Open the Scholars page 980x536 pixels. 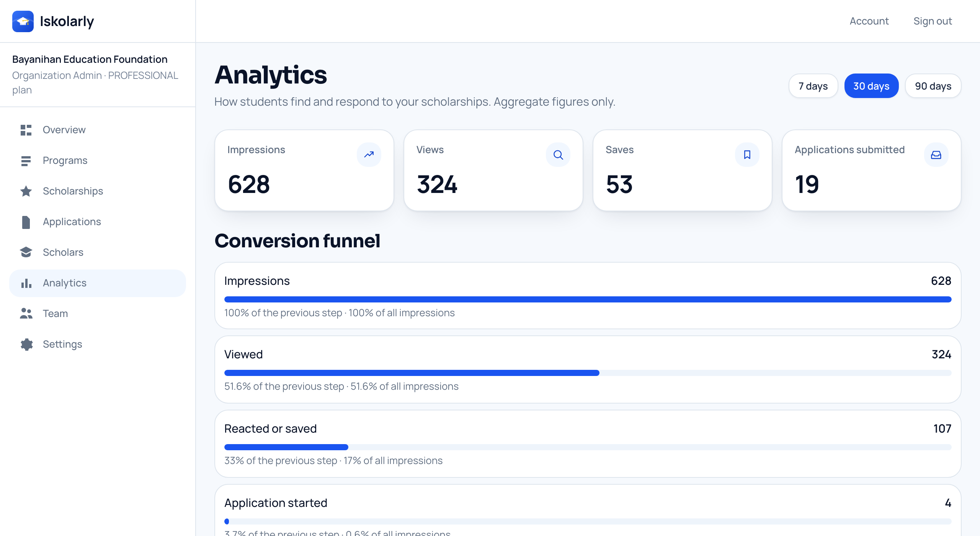click(98, 252)
